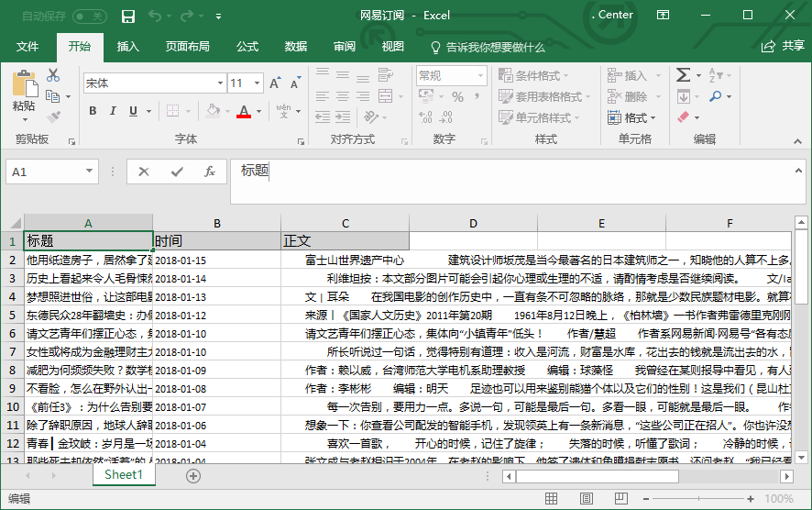Click the zoom slider handle
Viewport: 812px width, 510px height.
point(698,499)
